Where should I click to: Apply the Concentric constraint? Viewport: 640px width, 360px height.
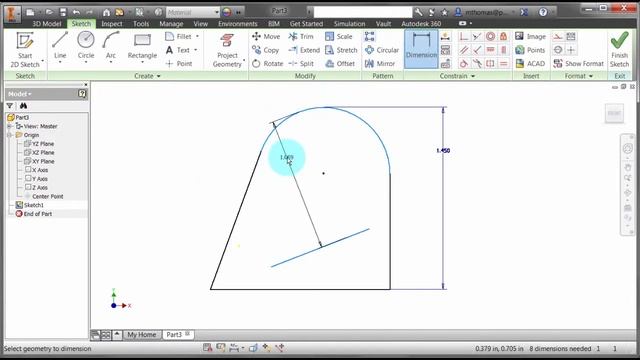[x=490, y=36]
